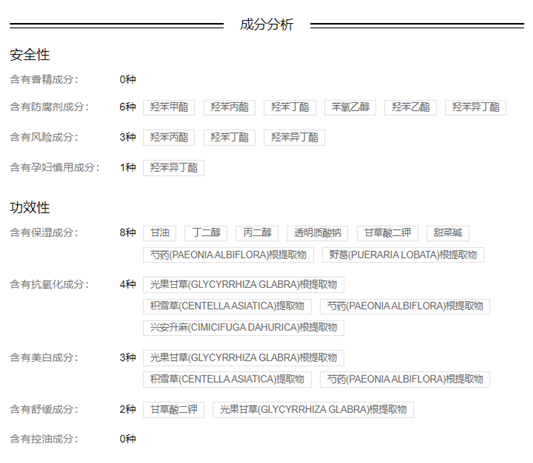Click 羟苯丙酯 in the 风险成分 row
Image resolution: width=533 pixels, height=463 pixels.
click(169, 138)
